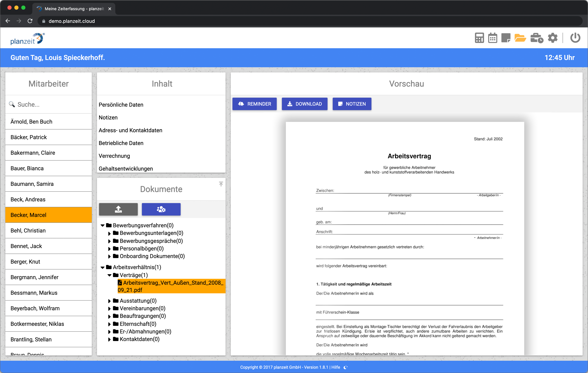Click the REMINDER button
The height and width of the screenshot is (373, 588).
click(254, 104)
